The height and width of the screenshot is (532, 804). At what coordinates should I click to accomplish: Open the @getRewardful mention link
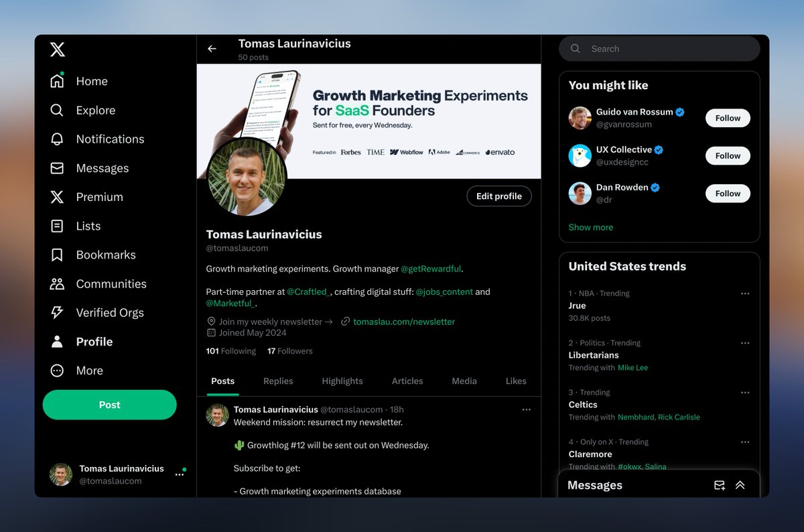(x=431, y=269)
